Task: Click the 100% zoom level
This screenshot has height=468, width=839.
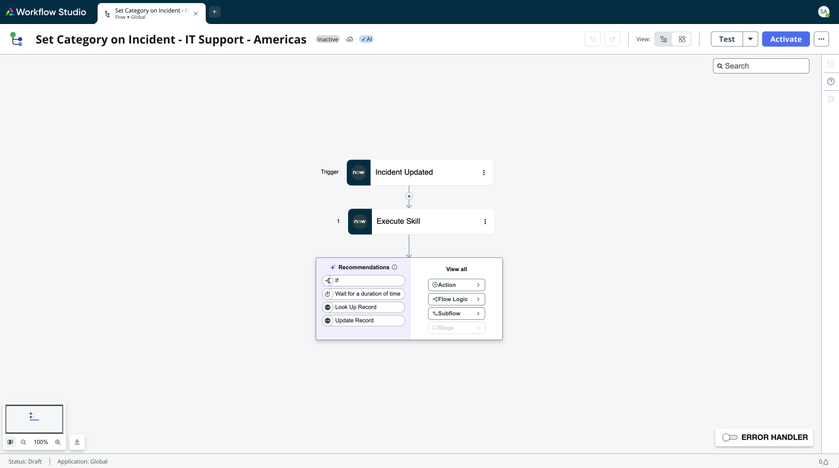Action: [41, 442]
